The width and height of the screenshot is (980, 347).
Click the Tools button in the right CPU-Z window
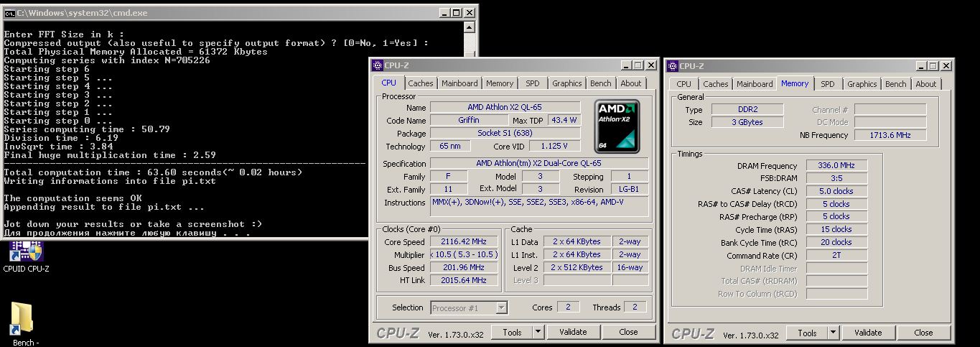point(807,333)
